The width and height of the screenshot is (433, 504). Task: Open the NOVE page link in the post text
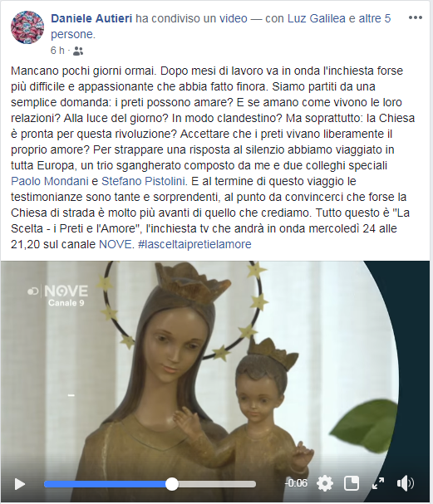116,244
